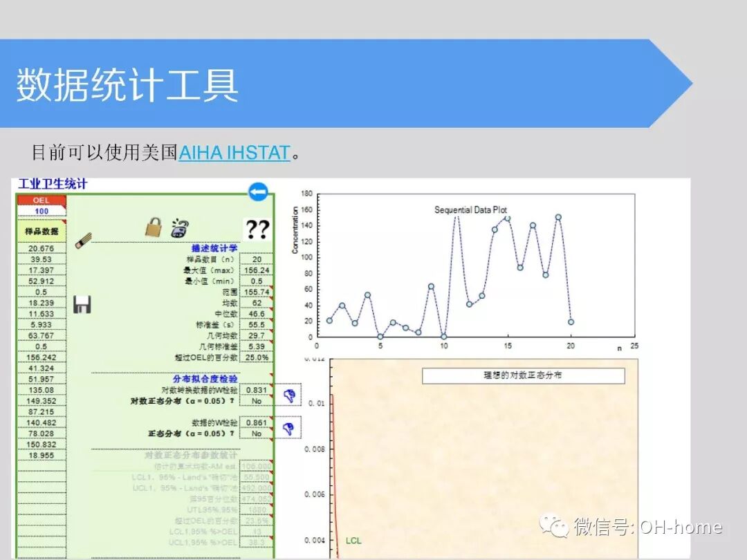Click the exceedance percentage cell 25.0%
Image resolution: width=747 pixels, height=560 pixels.
click(x=257, y=357)
